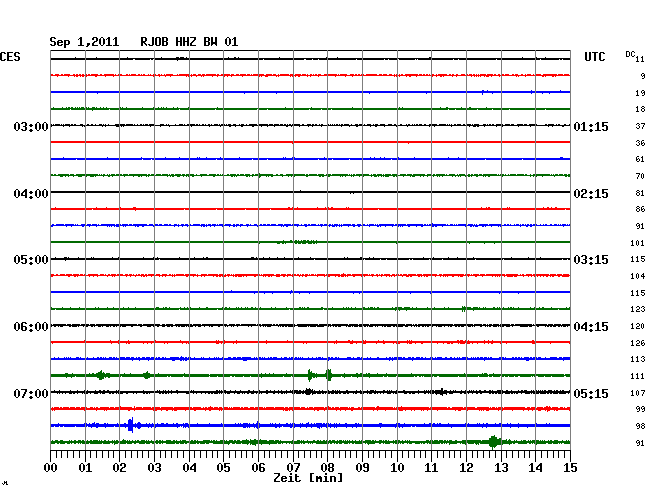This screenshot has height=494, width=650.
Task: Click DC value 99
Action: [640, 409]
